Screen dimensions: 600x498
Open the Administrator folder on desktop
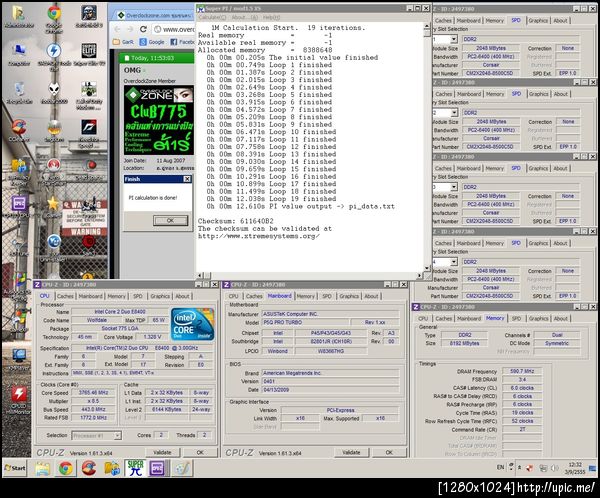(19, 15)
